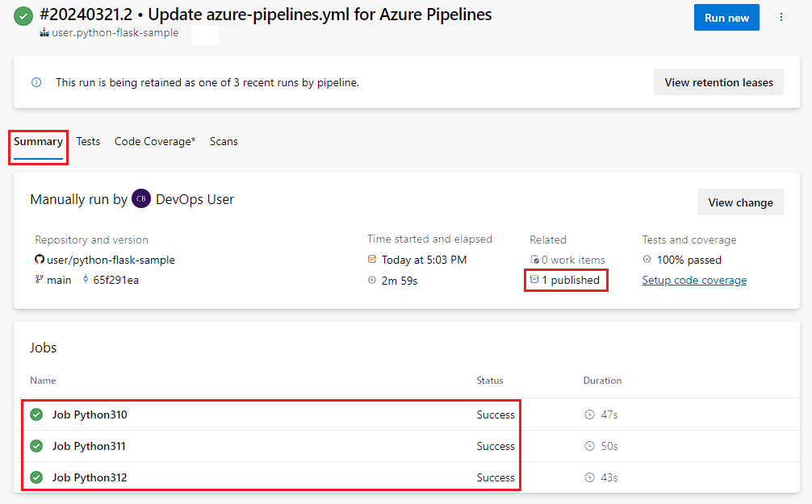The image size is (812, 504).
Task: Open the more actions vertical ellipsis menu
Action: click(x=781, y=17)
